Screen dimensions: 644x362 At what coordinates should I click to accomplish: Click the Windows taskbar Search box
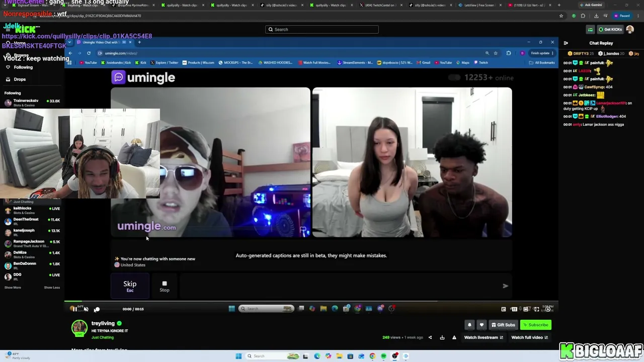coord(273,356)
